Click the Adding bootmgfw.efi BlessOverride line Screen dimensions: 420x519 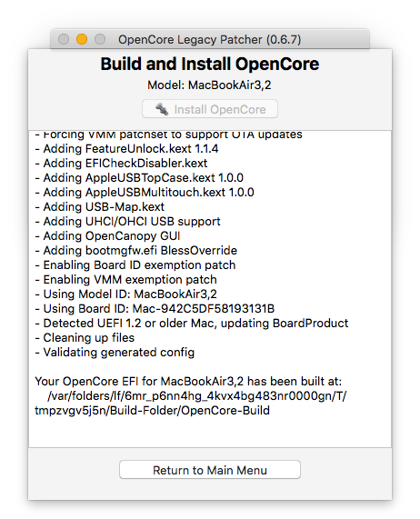click(136, 251)
